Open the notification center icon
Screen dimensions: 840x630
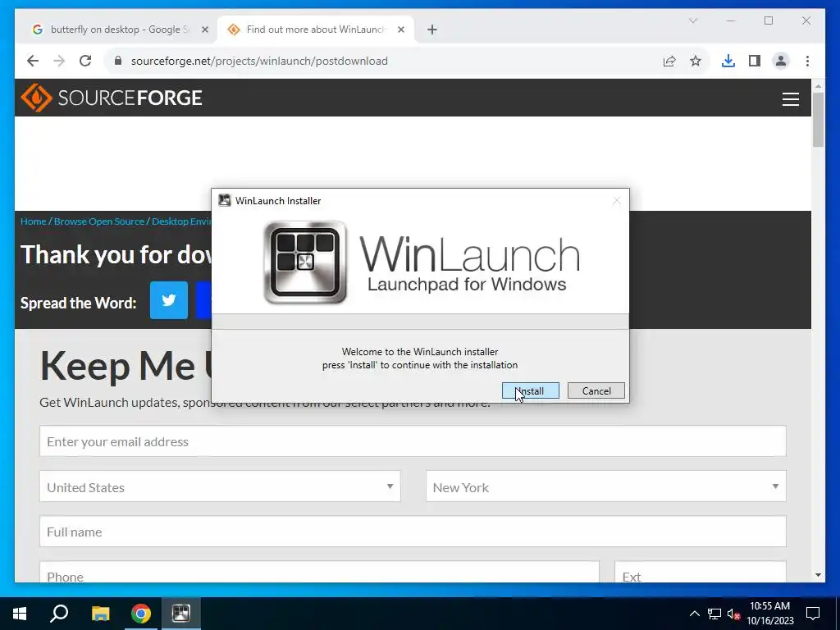813,614
